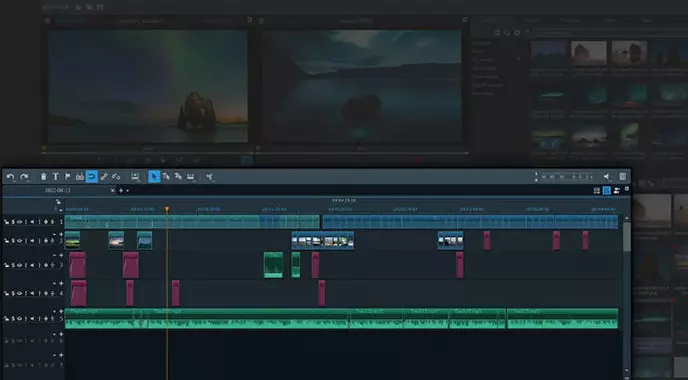Screen dimensions: 688x380
Task: Click program monitor preview with lake
Action: pyautogui.click(x=362, y=86)
